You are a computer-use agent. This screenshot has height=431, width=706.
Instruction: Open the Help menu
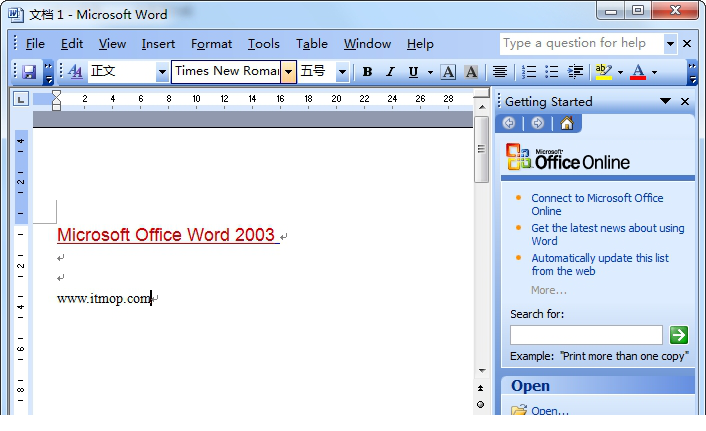click(x=420, y=44)
